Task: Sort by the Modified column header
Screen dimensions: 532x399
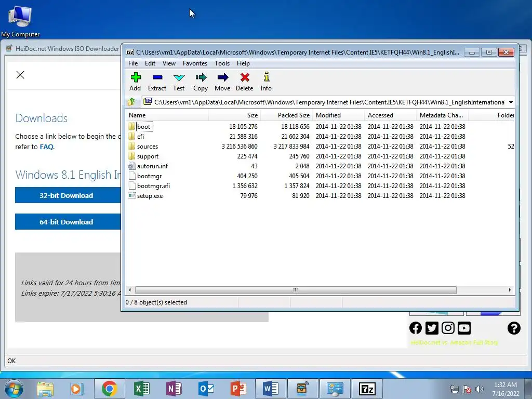Action: [338, 115]
